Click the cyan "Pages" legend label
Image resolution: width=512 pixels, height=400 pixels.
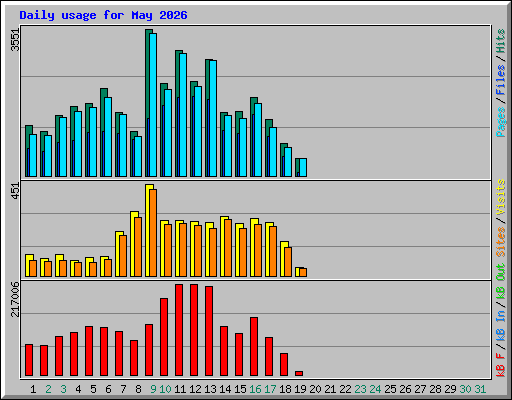(x=501, y=122)
